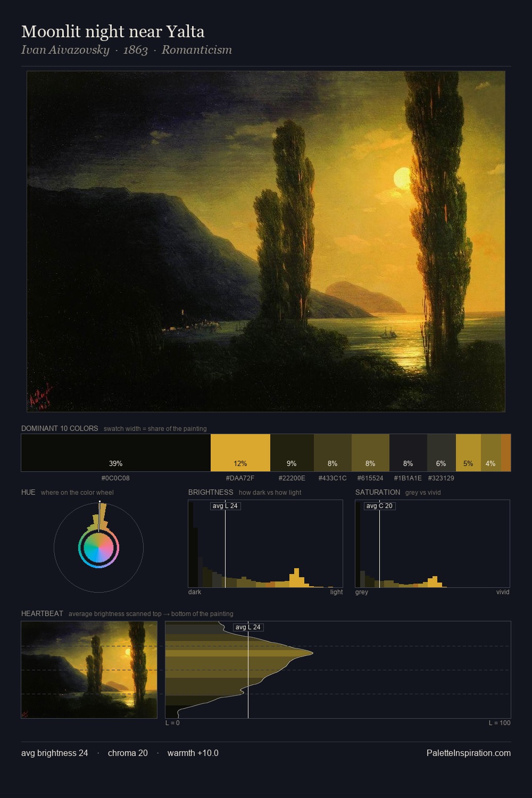Screen dimensions: 532x798
Task: Click the hex code text #1B1A1E
Action: click(408, 478)
